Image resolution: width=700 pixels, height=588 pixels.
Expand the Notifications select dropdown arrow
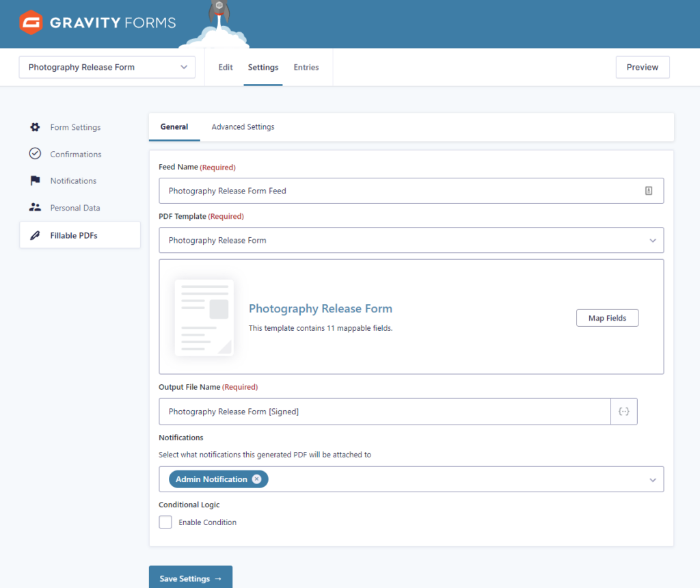(x=653, y=479)
